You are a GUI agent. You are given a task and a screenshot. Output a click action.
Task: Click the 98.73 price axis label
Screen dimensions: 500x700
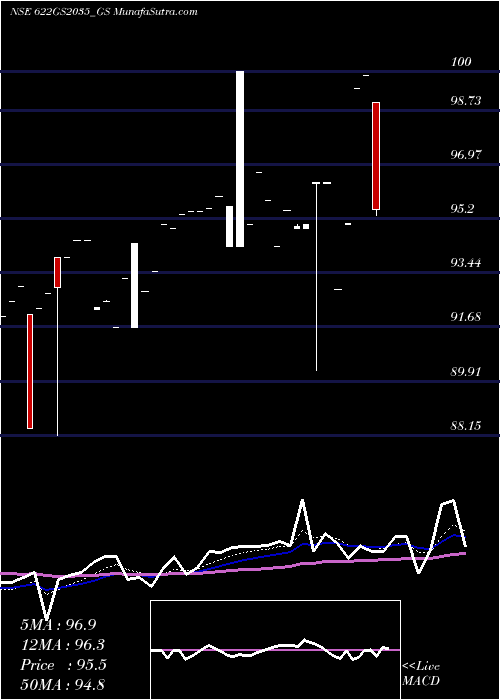point(466,101)
